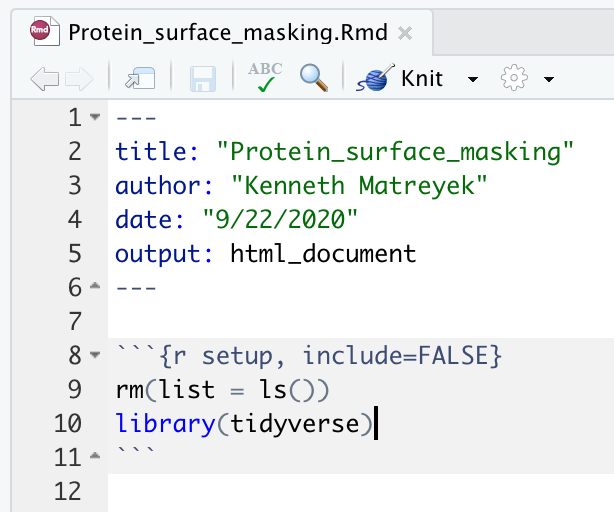Click the setup chunk header line

[309, 356]
